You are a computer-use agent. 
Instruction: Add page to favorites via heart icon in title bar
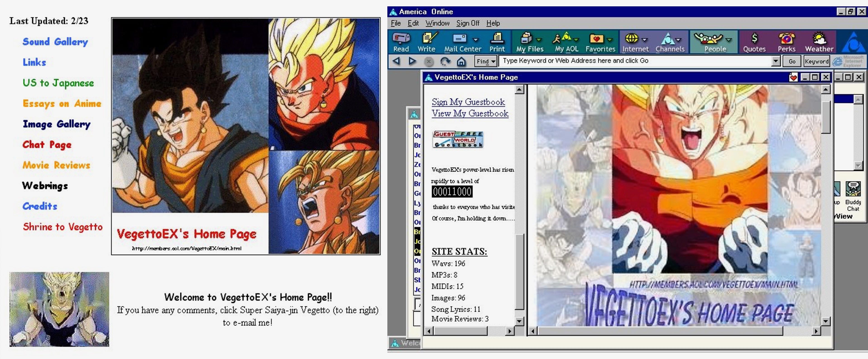click(793, 77)
